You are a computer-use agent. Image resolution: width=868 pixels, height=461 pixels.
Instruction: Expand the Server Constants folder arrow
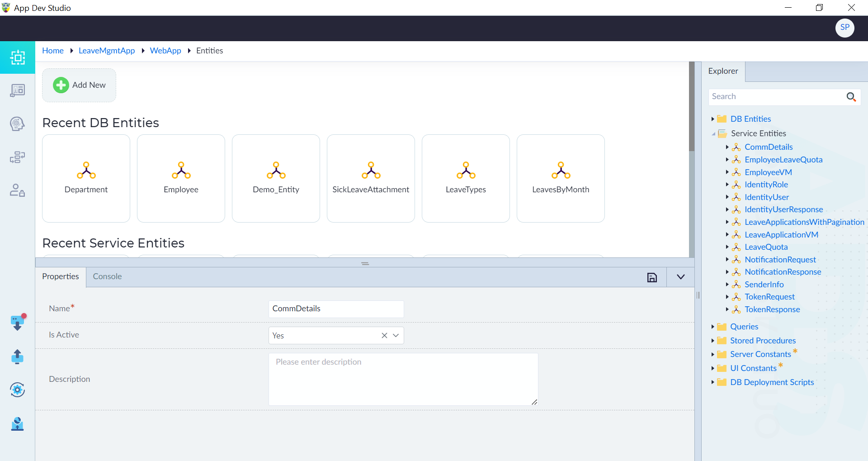[x=712, y=354]
